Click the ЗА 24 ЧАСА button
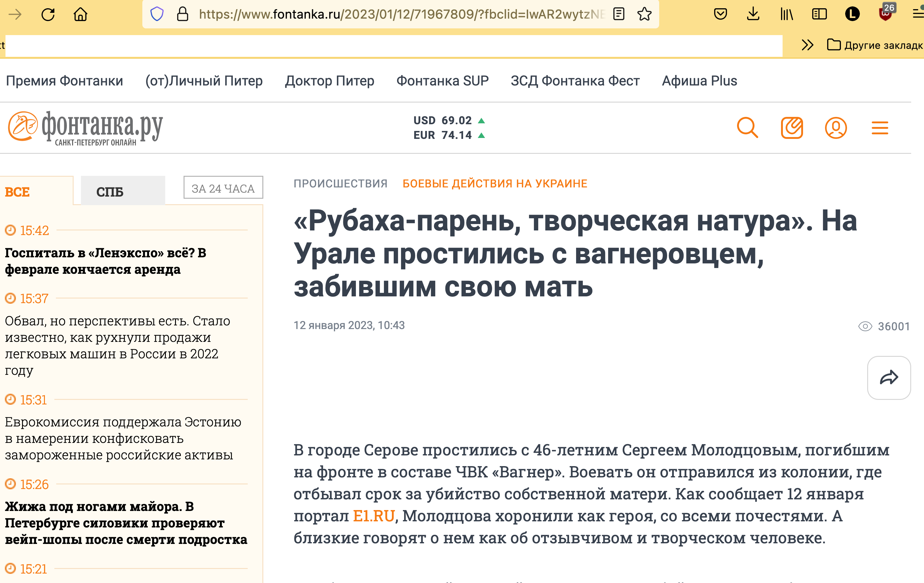Viewport: 924px width, 583px height. tap(223, 187)
